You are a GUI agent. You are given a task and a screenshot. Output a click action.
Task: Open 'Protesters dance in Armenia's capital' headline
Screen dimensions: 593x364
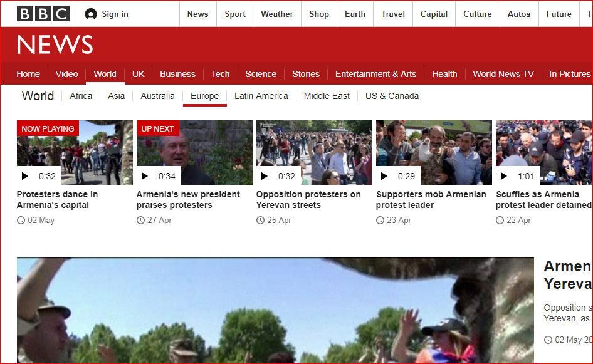point(57,200)
